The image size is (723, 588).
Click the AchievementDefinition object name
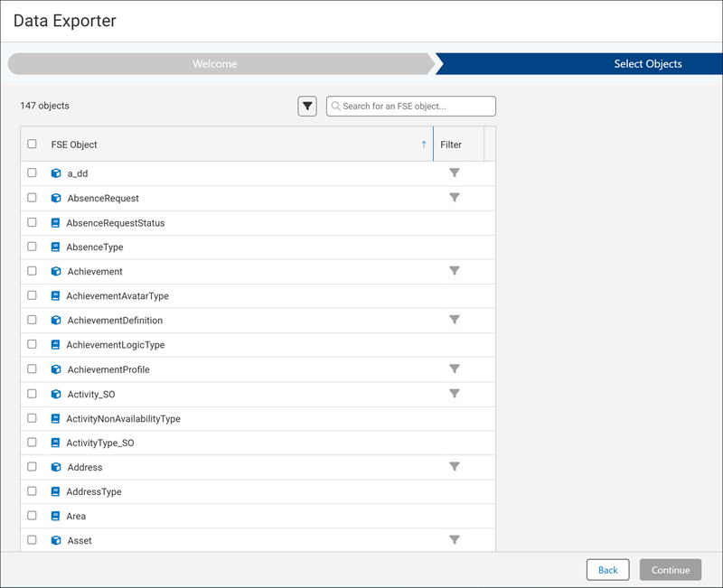tap(115, 321)
